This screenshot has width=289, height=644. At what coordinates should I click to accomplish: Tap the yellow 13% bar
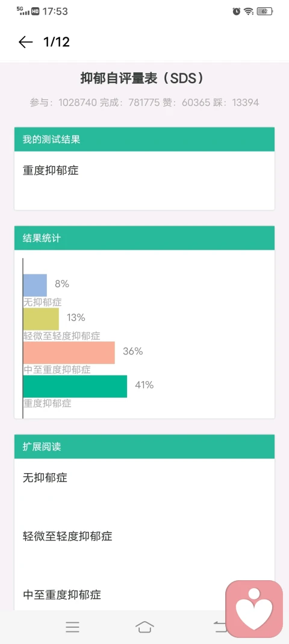tap(41, 319)
